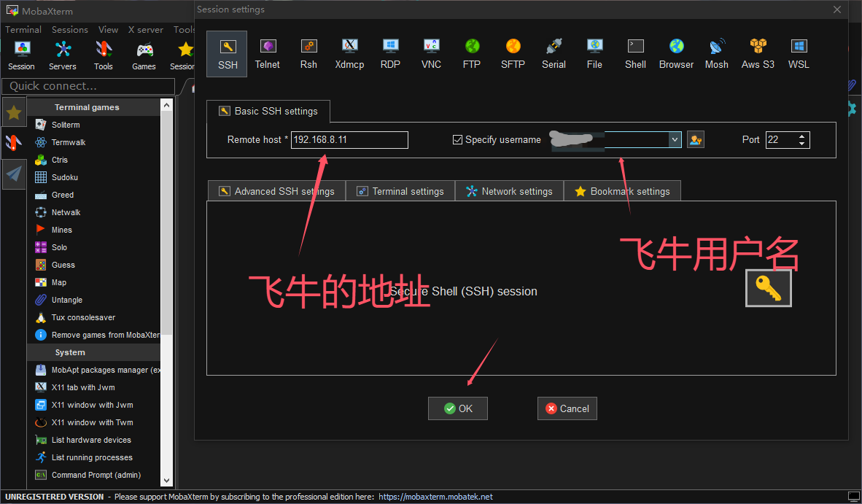This screenshot has width=862, height=504.
Task: Open the Bookmark settings tab
Action: pyautogui.click(x=622, y=191)
